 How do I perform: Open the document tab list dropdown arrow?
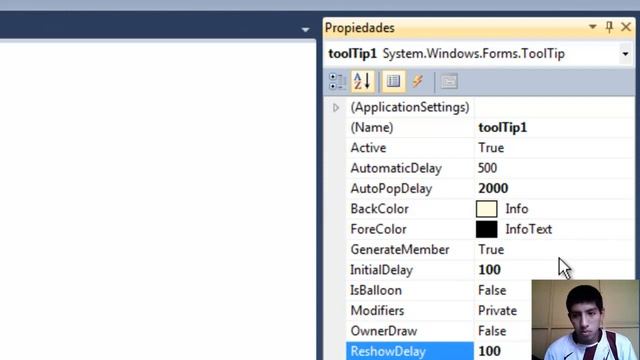tap(305, 30)
